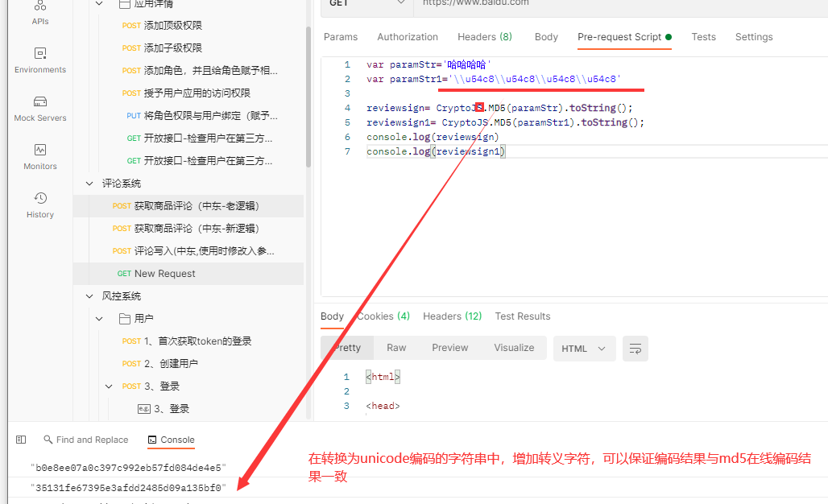
Task: Switch to Preview response view
Action: pyautogui.click(x=449, y=347)
